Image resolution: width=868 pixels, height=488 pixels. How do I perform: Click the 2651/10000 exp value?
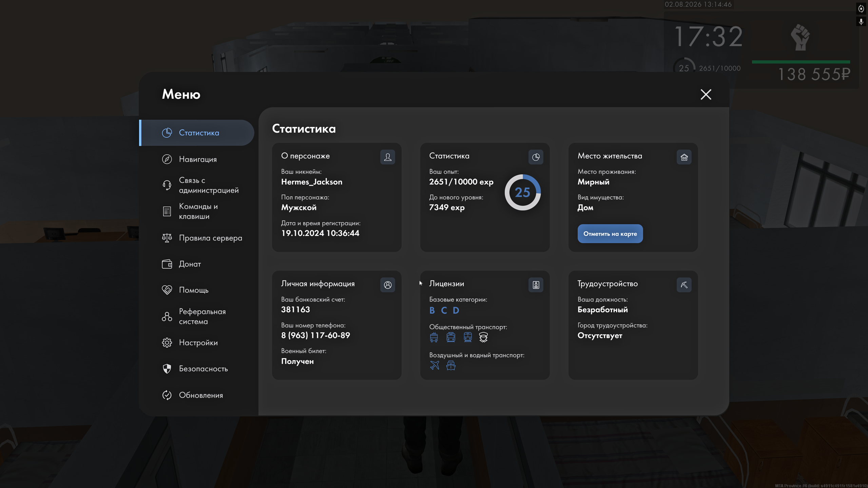tap(461, 182)
